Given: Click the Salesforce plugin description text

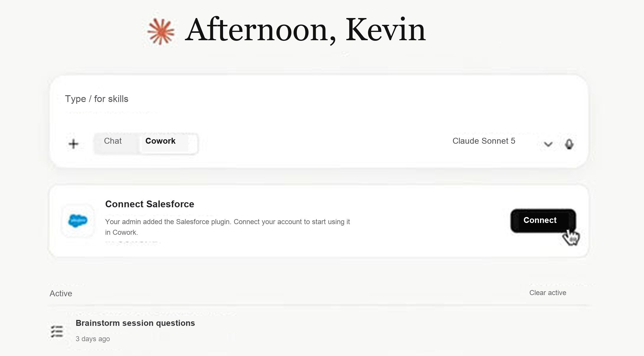Looking at the screenshot, I should point(227,227).
